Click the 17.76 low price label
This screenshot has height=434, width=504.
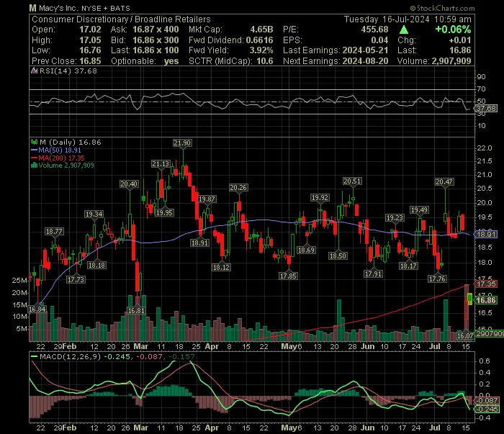pos(438,279)
